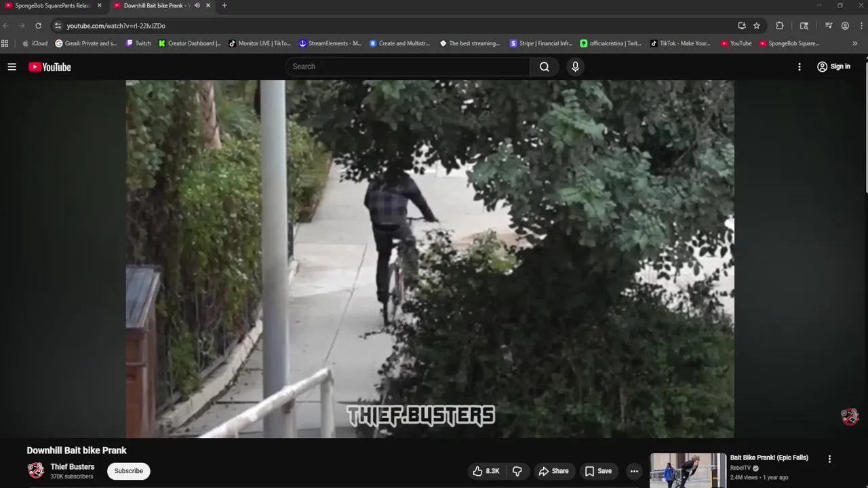This screenshot has height=488, width=868.
Task: Open the iCloud bookmark
Action: (x=35, y=43)
